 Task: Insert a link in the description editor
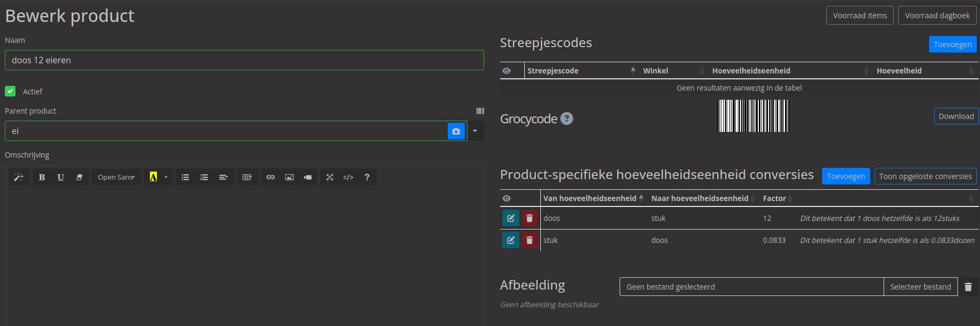coord(270,177)
